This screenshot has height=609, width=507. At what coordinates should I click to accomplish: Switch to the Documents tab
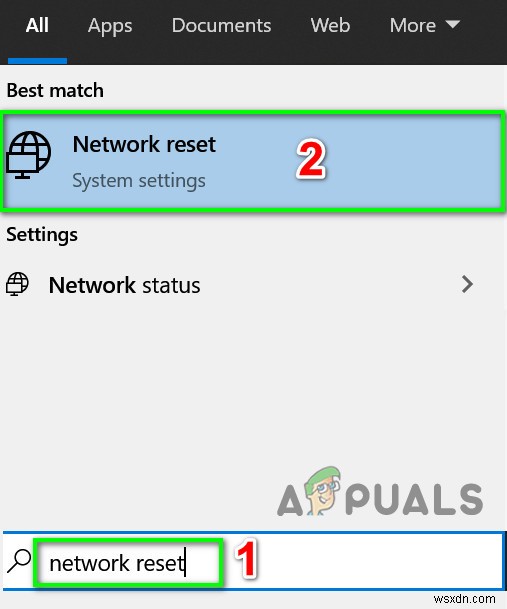[221, 26]
